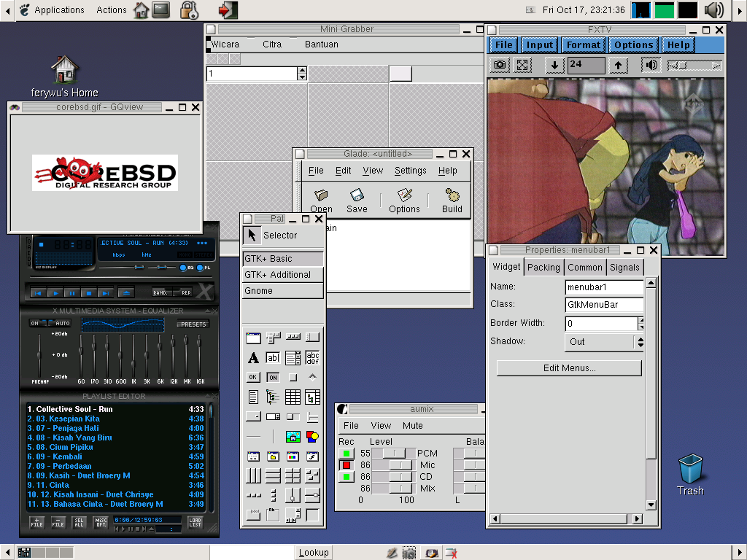Click the FXTV channel down arrow
The image size is (747, 560).
pyautogui.click(x=554, y=65)
